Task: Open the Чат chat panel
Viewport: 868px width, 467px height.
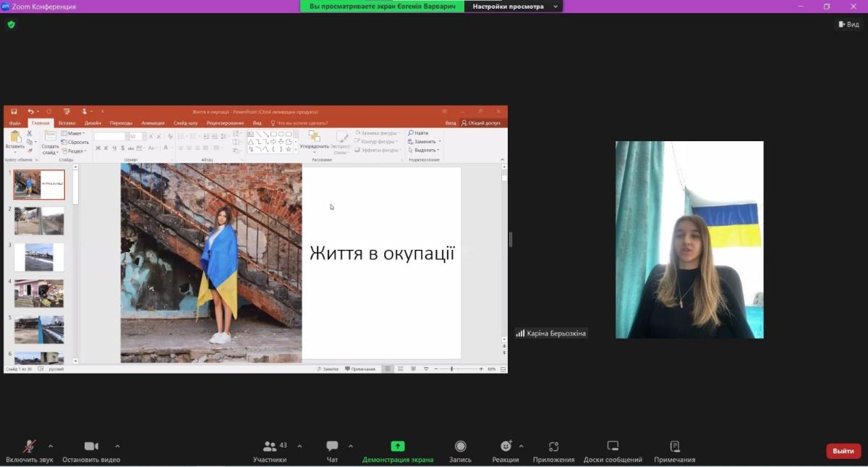Action: (x=332, y=447)
